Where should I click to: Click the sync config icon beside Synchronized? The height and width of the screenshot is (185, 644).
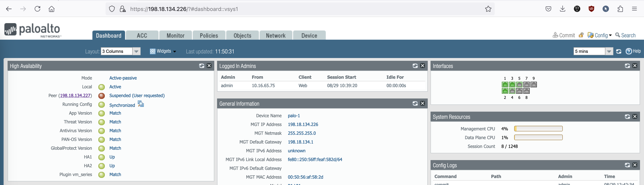coord(141,104)
